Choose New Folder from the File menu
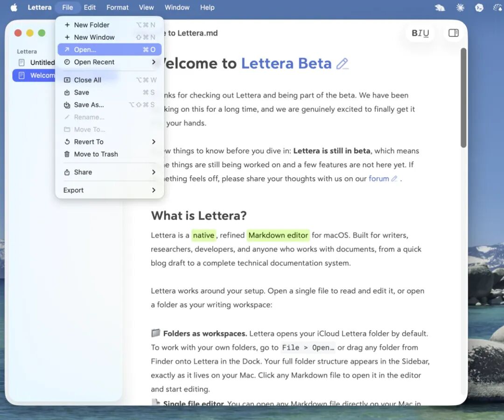 (x=110, y=25)
